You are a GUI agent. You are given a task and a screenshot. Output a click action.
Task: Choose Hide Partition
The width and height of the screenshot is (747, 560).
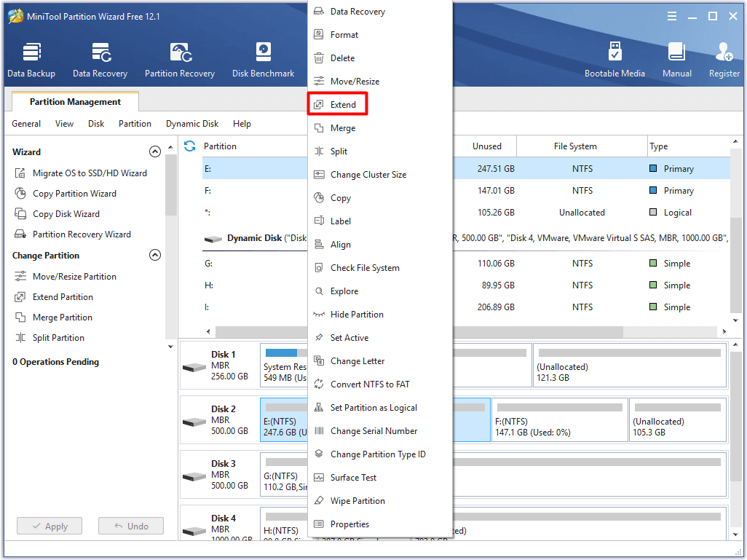(380, 315)
